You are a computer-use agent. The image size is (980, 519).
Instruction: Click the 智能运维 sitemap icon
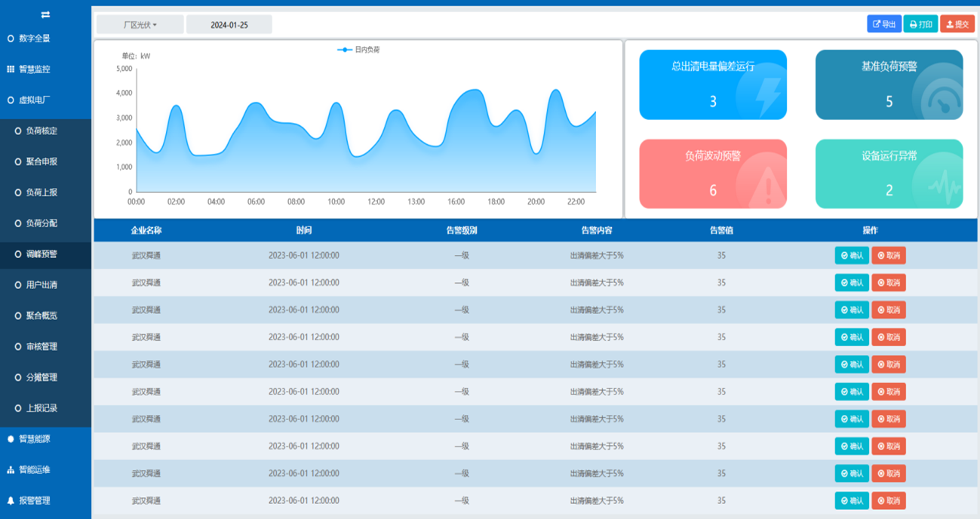tap(11, 470)
